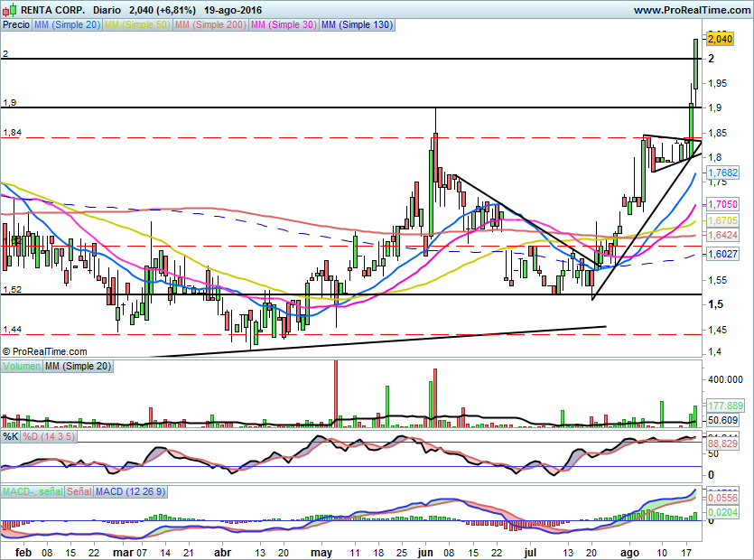
Task: Select the MACD-, señal histogram label
Action: tap(33, 491)
